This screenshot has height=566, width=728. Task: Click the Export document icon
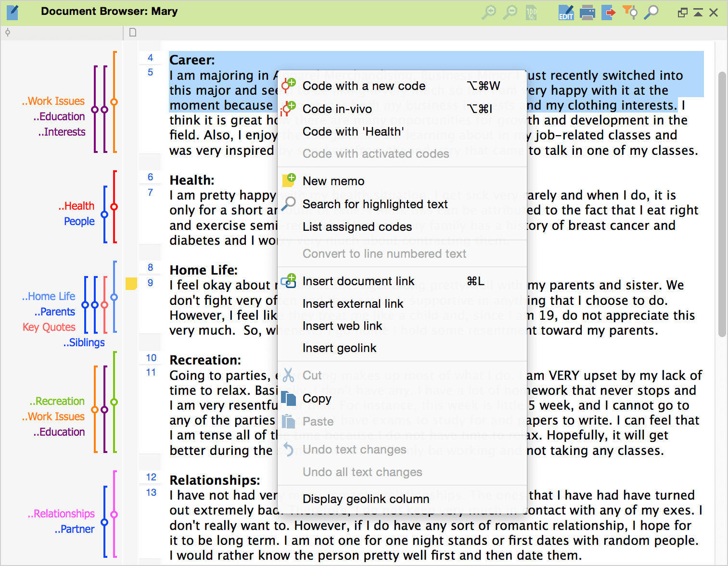608,13
